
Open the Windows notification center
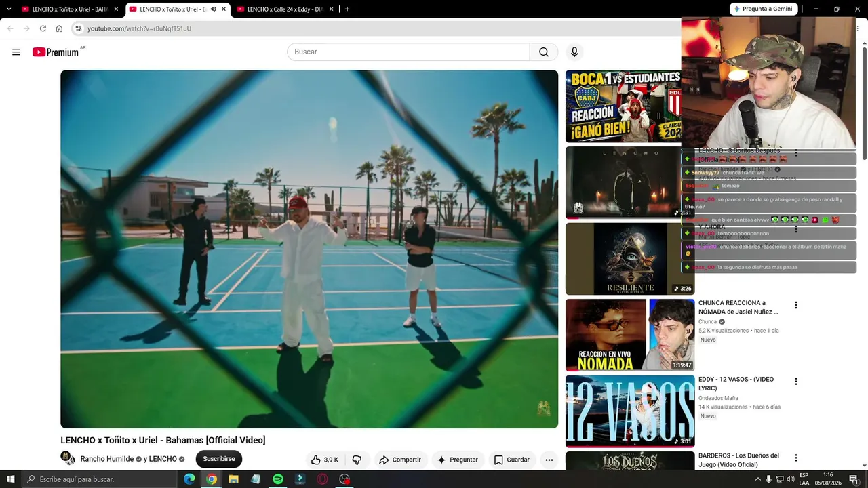tap(854, 479)
